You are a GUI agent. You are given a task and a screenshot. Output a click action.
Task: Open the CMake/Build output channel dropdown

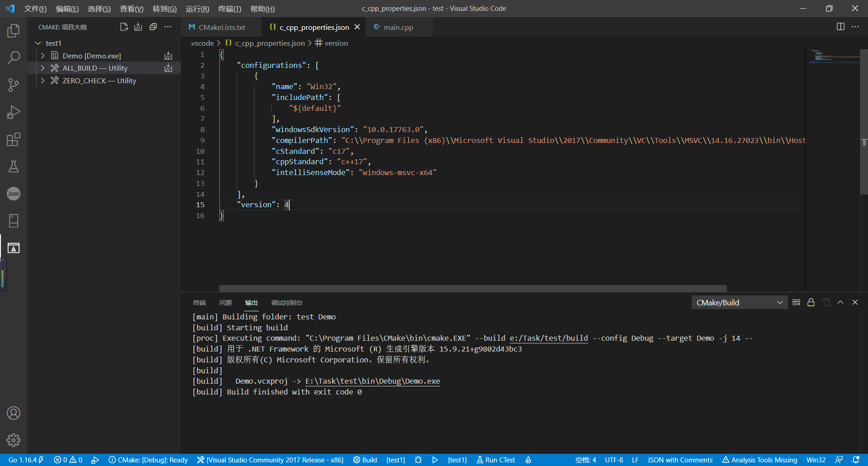(x=739, y=302)
